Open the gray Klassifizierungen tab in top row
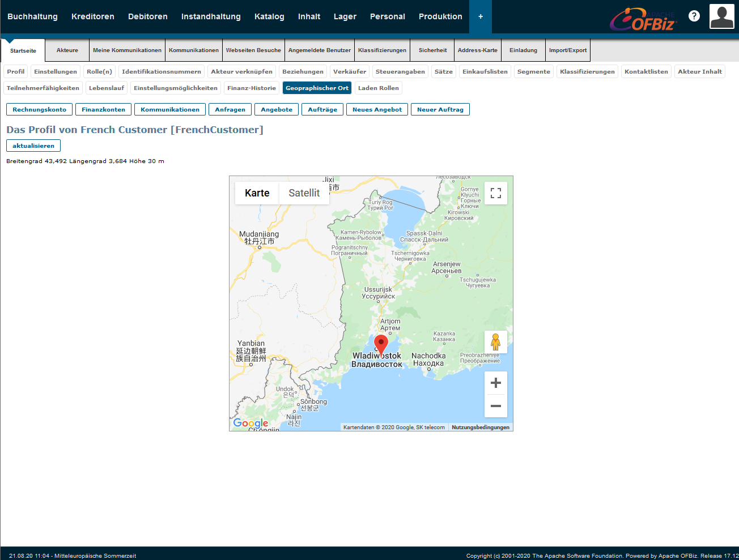This screenshot has height=560, width=739. pyautogui.click(x=382, y=50)
